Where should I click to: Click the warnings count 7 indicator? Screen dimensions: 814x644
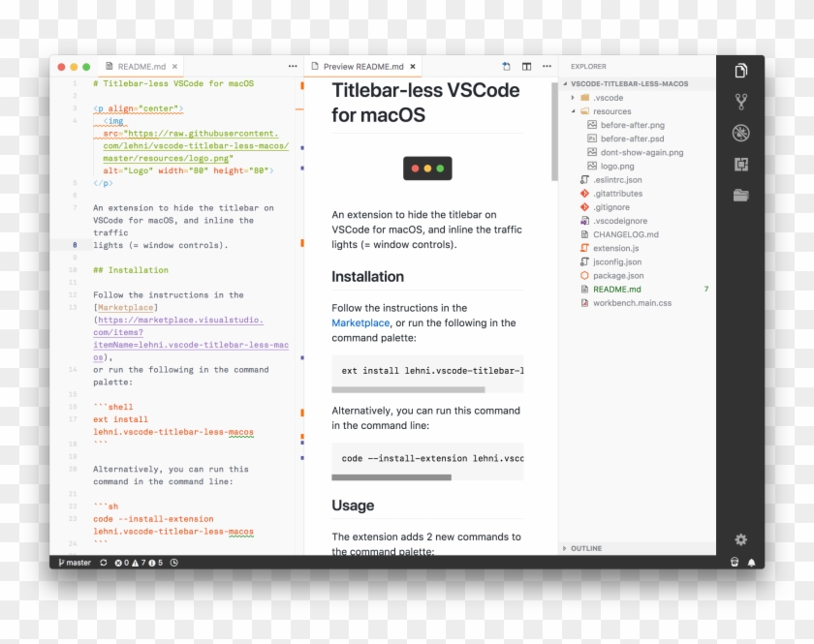tap(139, 563)
